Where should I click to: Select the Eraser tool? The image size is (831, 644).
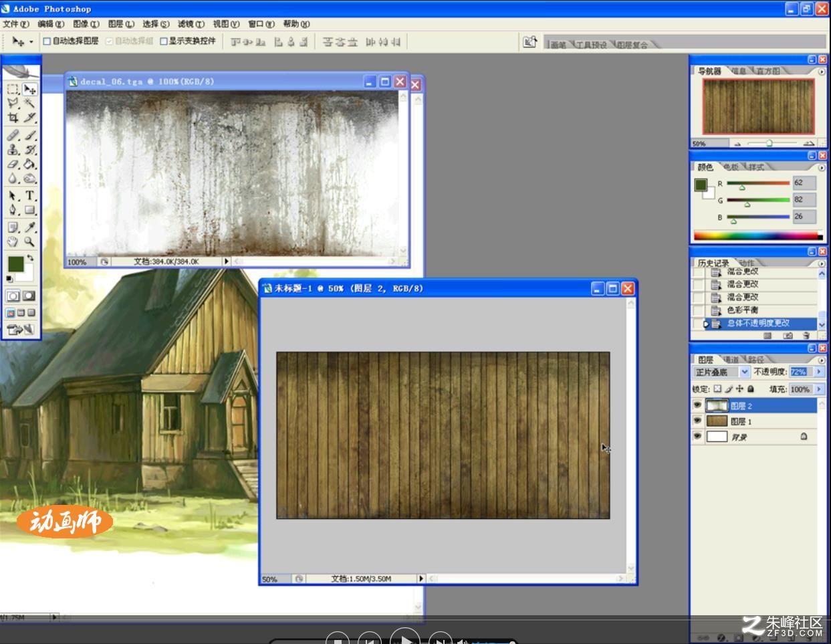[x=13, y=164]
